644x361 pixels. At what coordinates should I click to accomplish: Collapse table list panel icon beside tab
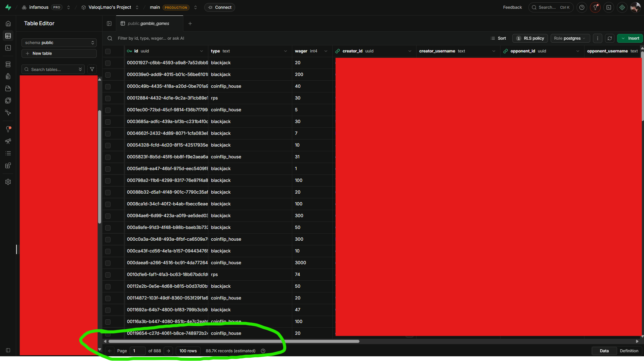tap(109, 24)
